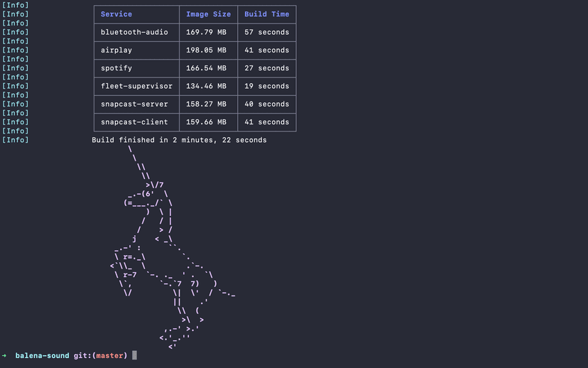The image size is (588, 368).
Task: Click the green prompt arrow
Action: tap(4, 355)
